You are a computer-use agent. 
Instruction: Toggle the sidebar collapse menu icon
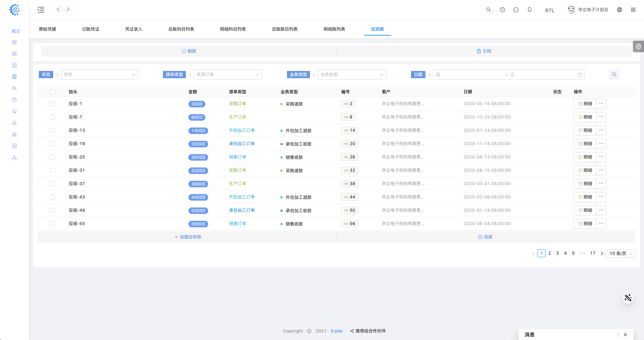tap(41, 10)
